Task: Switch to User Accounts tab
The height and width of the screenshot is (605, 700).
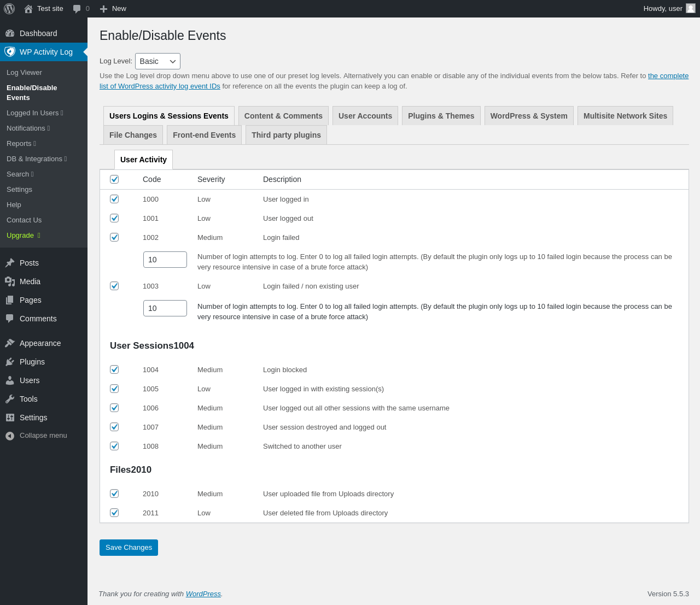Action: 365,116
